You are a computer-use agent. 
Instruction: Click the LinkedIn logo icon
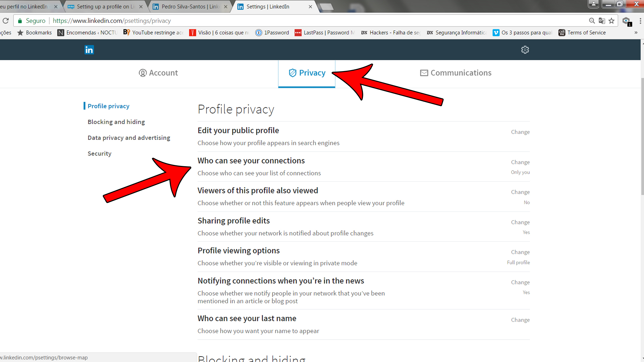coord(89,50)
